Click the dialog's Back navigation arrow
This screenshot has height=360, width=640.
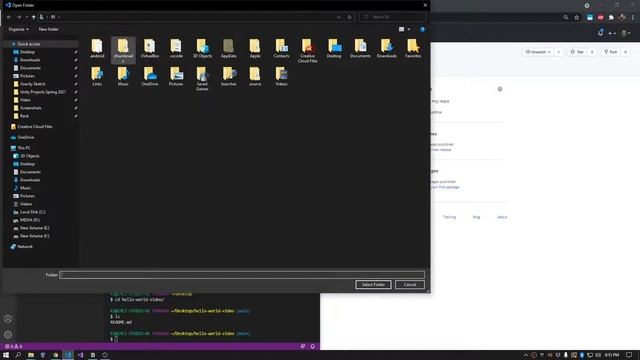9,17
